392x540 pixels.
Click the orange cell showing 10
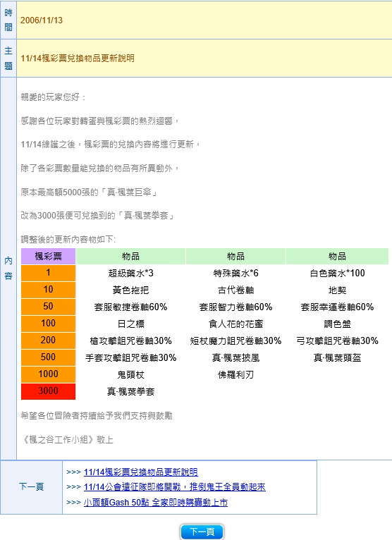48,290
